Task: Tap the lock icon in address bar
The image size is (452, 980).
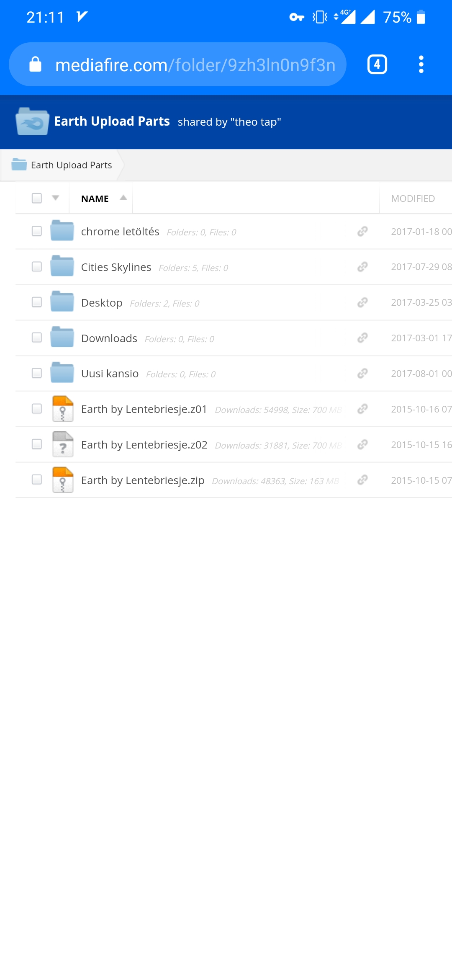Action: (x=36, y=64)
